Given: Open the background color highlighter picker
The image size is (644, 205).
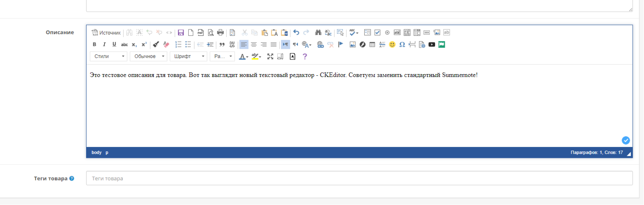Looking at the screenshot, I should tap(256, 57).
